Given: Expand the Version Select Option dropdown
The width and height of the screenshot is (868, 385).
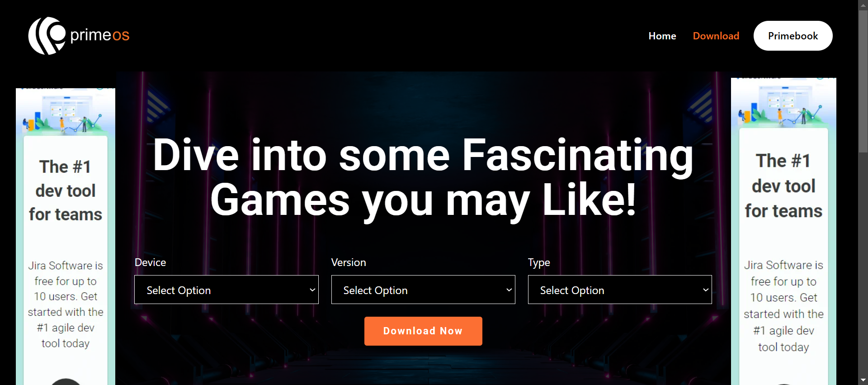Looking at the screenshot, I should [423, 290].
